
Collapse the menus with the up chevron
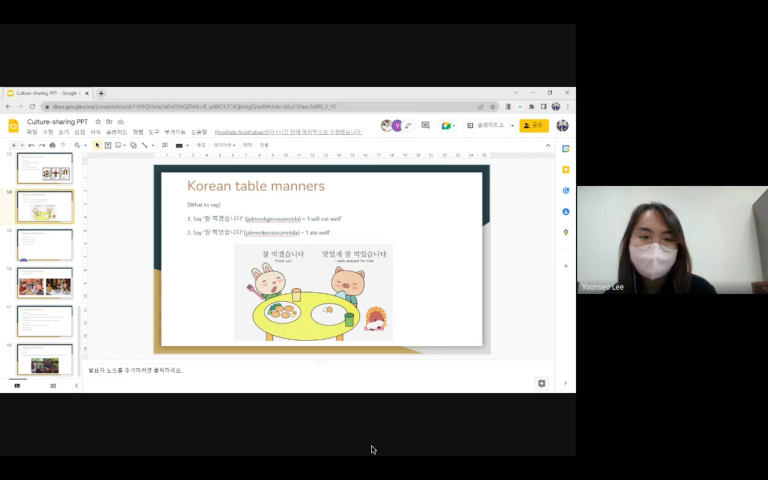click(x=548, y=145)
